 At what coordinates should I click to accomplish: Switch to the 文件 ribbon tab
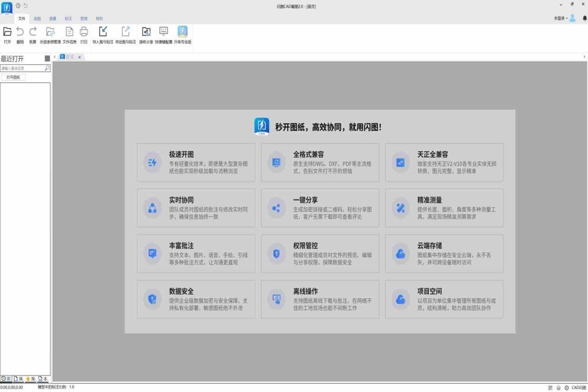point(22,18)
